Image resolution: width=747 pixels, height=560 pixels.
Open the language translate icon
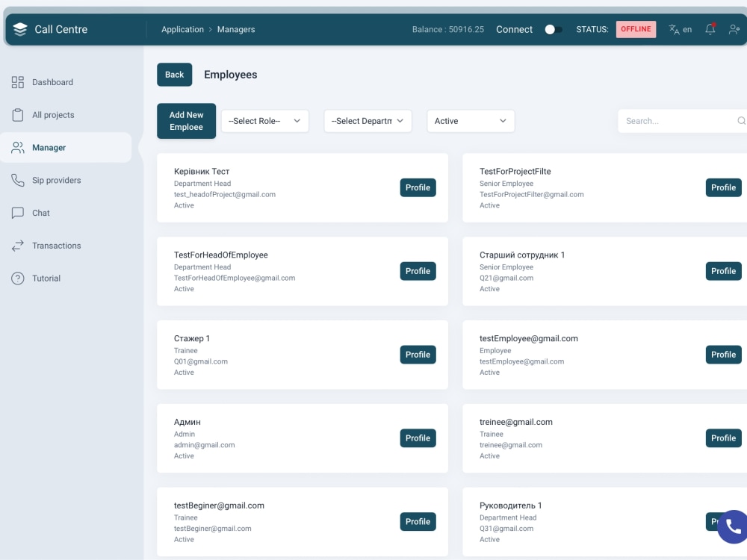[674, 30]
